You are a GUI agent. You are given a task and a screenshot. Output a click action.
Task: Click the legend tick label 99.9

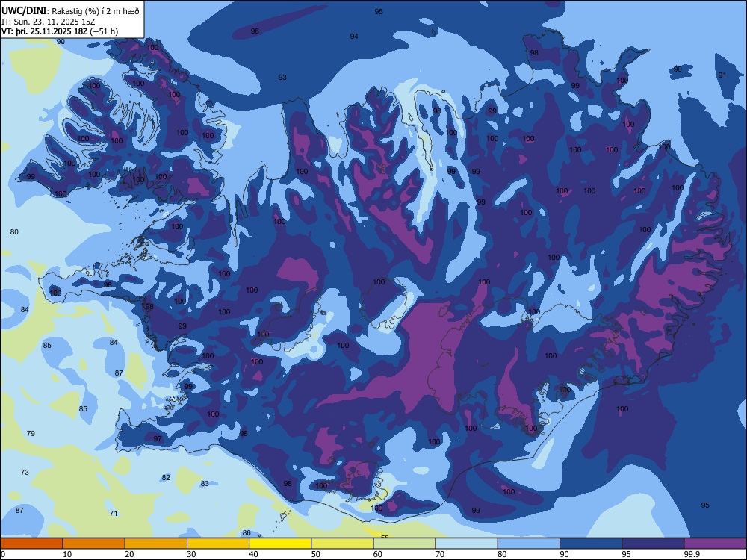tap(691, 554)
